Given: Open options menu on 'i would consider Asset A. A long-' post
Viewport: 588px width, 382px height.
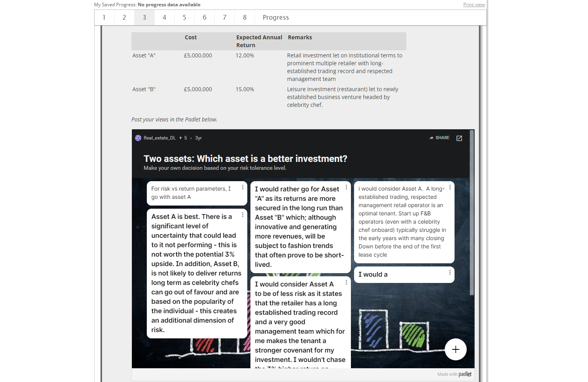Looking at the screenshot, I should click(450, 187).
